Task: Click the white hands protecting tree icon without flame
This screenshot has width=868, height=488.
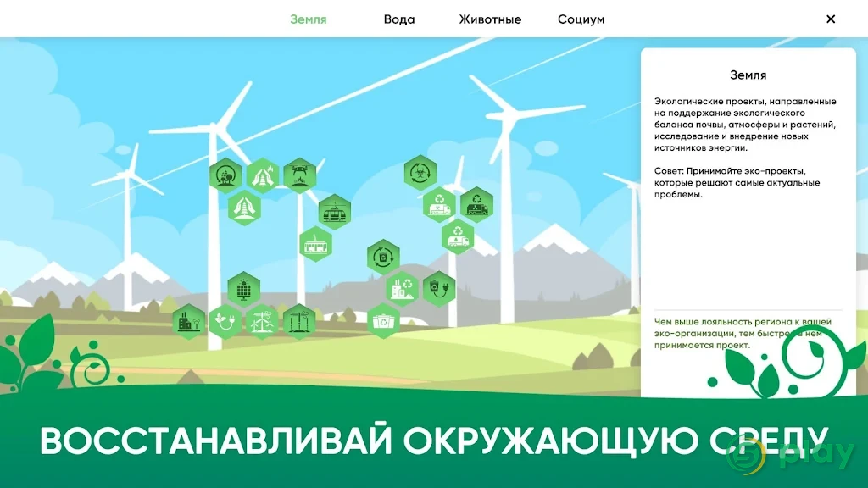Action: (244, 208)
